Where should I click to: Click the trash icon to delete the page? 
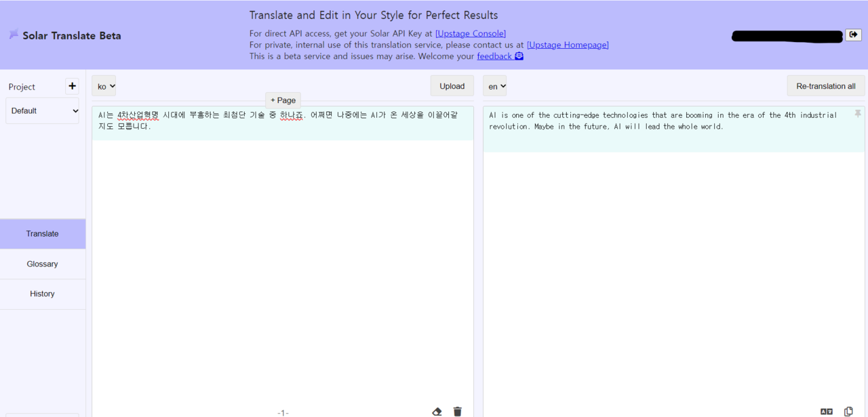[458, 412]
